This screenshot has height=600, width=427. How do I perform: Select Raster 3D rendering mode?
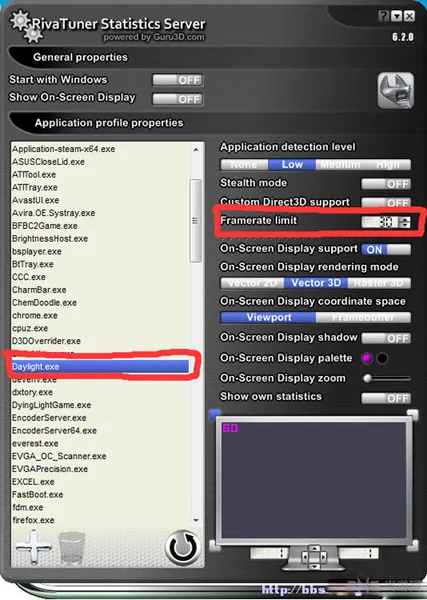pyautogui.click(x=379, y=283)
